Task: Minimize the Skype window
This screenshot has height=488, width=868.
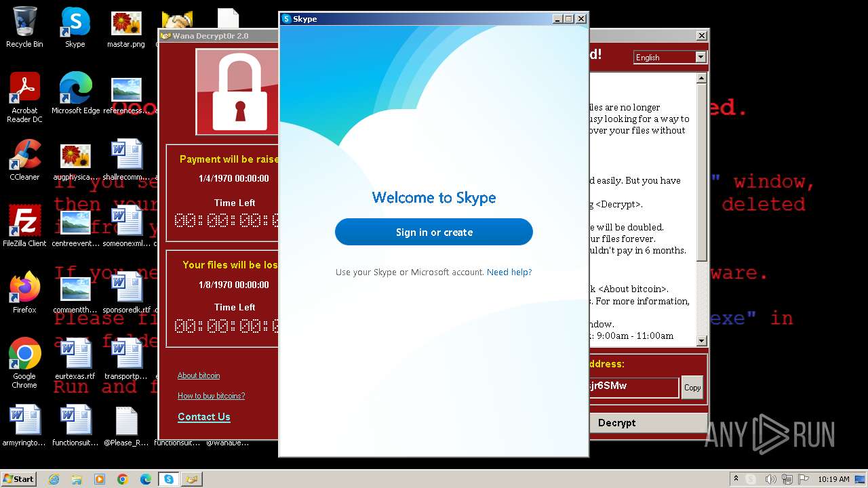Action: [557, 19]
